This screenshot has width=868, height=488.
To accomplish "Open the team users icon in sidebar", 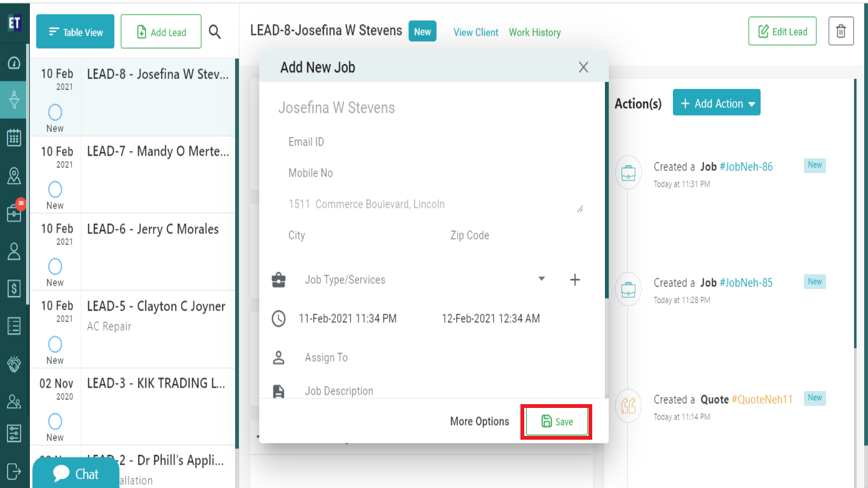I will tap(14, 402).
